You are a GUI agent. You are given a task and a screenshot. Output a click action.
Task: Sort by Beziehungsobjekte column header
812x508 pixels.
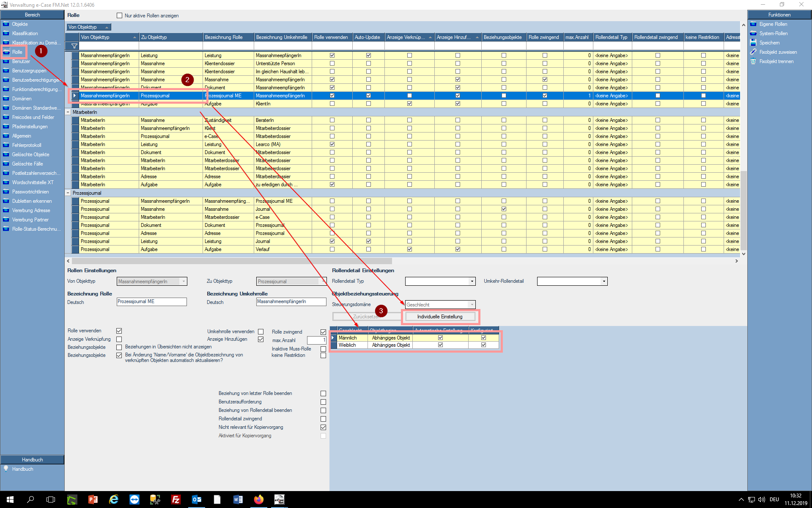click(504, 37)
